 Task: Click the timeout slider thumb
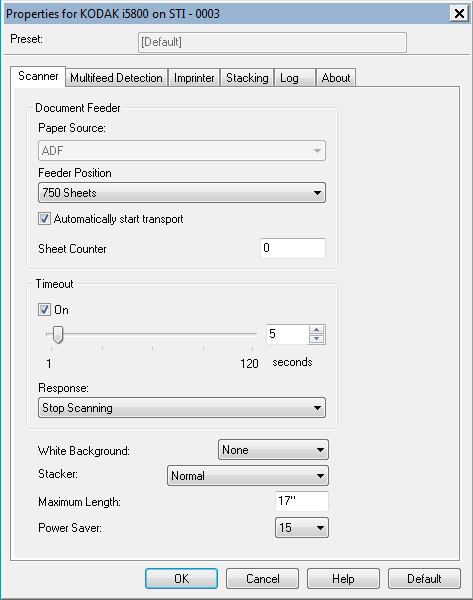click(58, 335)
